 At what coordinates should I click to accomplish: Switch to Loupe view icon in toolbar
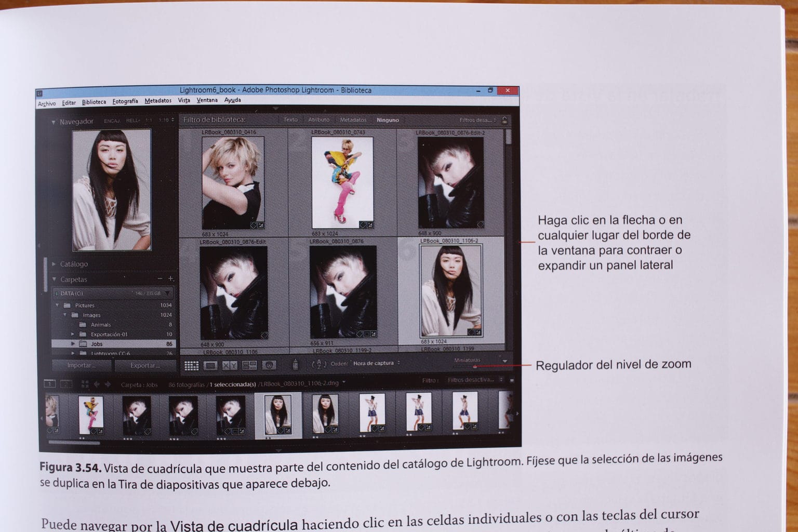tap(210, 366)
